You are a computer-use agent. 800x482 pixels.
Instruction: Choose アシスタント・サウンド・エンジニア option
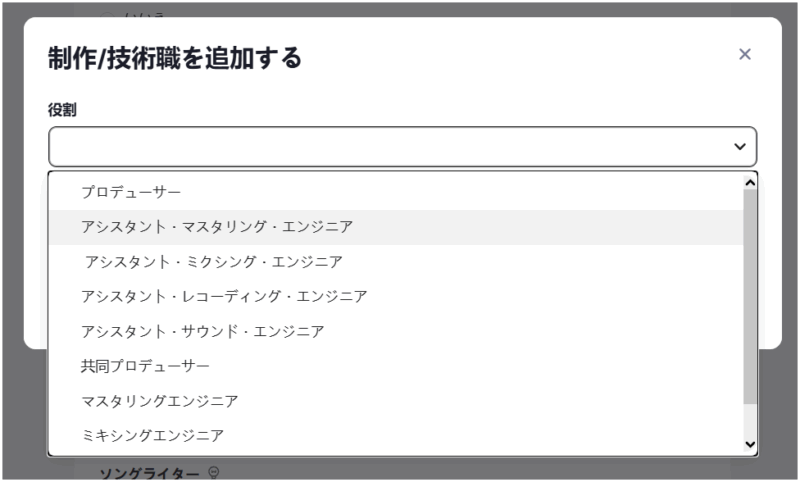click(x=203, y=331)
